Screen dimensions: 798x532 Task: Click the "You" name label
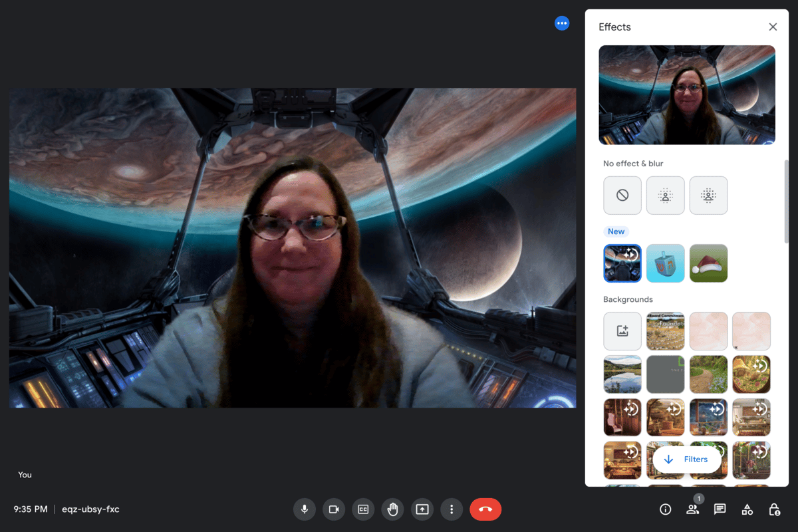tap(25, 475)
